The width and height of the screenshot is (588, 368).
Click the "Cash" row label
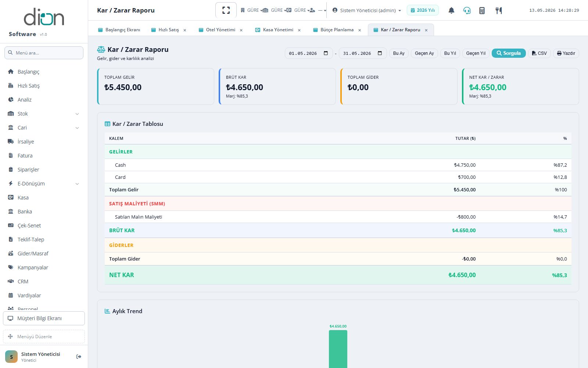point(120,165)
